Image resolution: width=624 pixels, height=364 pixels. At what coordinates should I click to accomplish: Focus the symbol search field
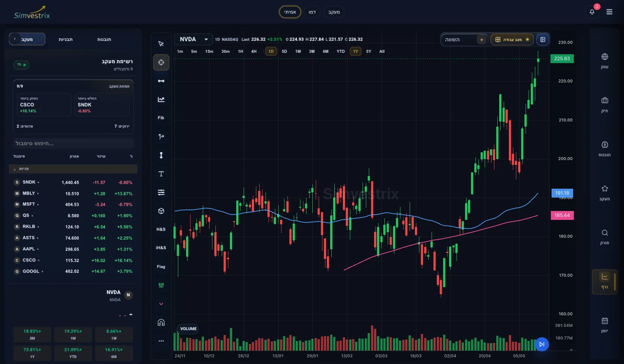pos(73,143)
